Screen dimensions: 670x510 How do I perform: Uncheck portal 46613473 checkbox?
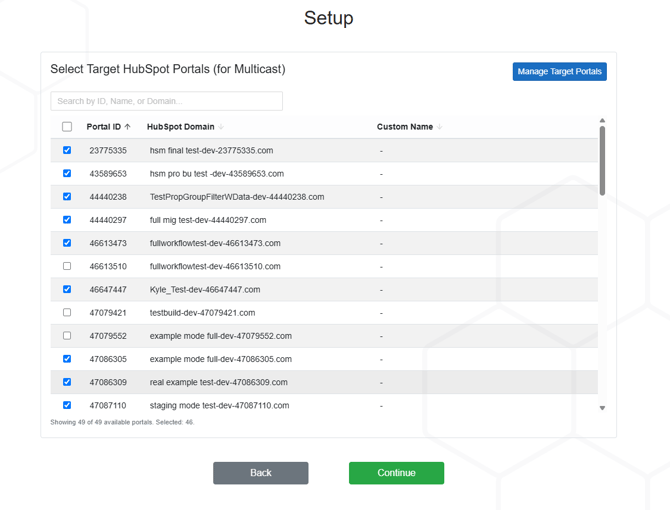(x=67, y=243)
